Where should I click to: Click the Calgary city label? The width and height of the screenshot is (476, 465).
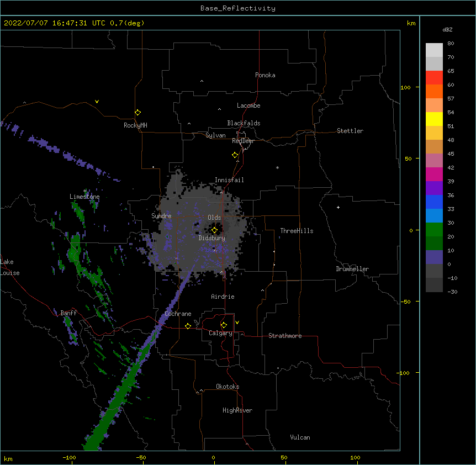tap(220, 333)
